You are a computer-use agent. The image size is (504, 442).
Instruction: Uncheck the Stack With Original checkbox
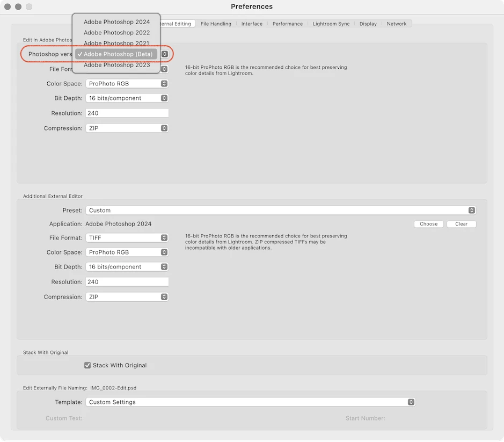click(87, 365)
